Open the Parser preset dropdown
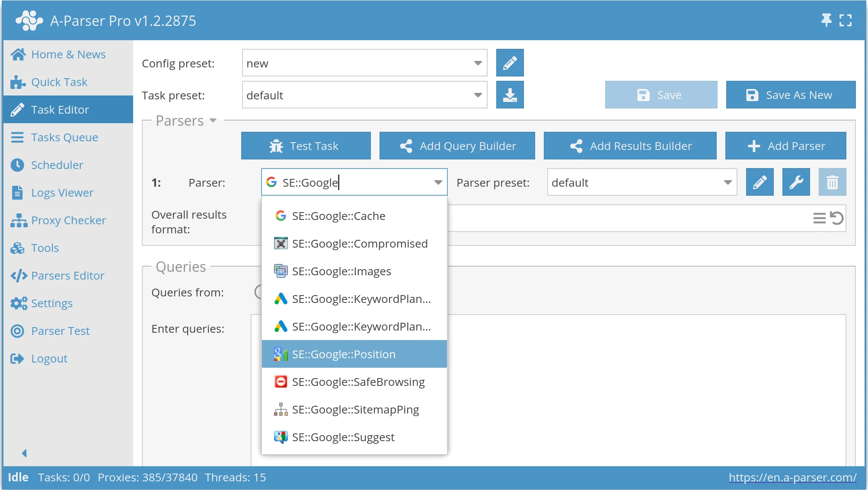This screenshot has height=490, width=868. click(x=728, y=182)
